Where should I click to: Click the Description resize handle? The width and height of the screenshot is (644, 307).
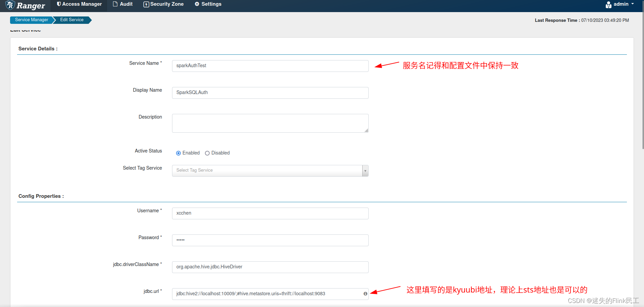366,130
